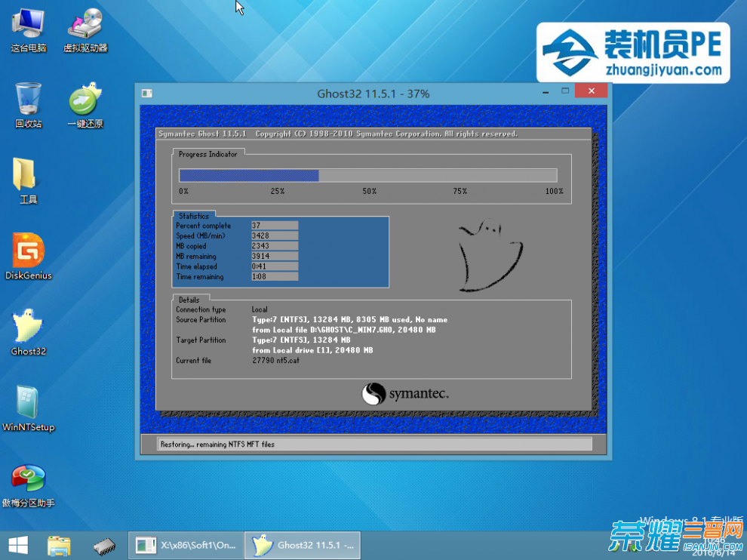The image size is (747, 560).
Task: Maximize the Ghost32 window
Action: click(565, 91)
